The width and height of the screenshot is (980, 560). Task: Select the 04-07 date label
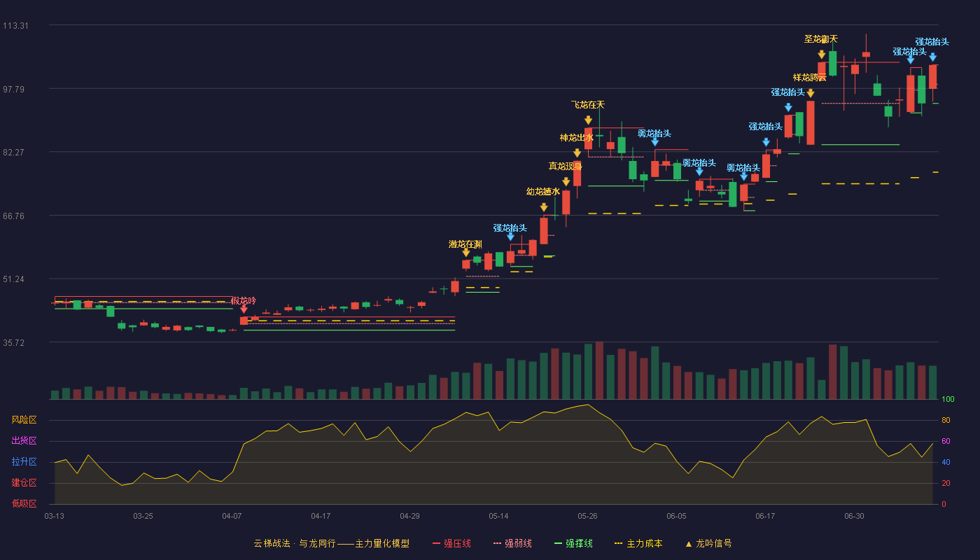tap(232, 516)
